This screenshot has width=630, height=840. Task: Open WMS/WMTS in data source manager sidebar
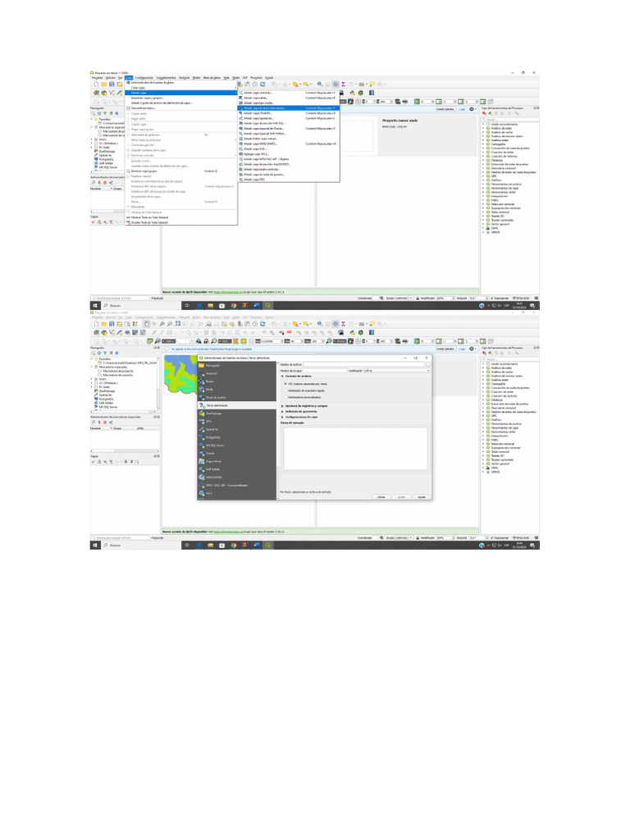237,477
